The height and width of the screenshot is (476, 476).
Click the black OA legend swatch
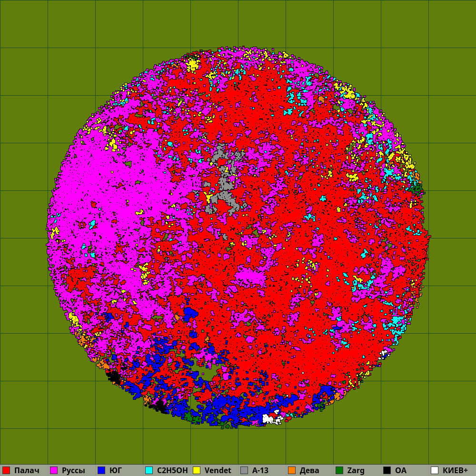click(387, 470)
